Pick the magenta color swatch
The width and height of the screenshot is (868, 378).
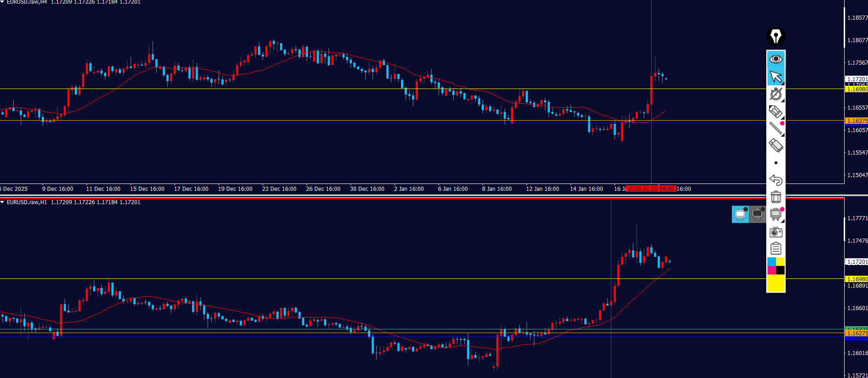(771, 270)
